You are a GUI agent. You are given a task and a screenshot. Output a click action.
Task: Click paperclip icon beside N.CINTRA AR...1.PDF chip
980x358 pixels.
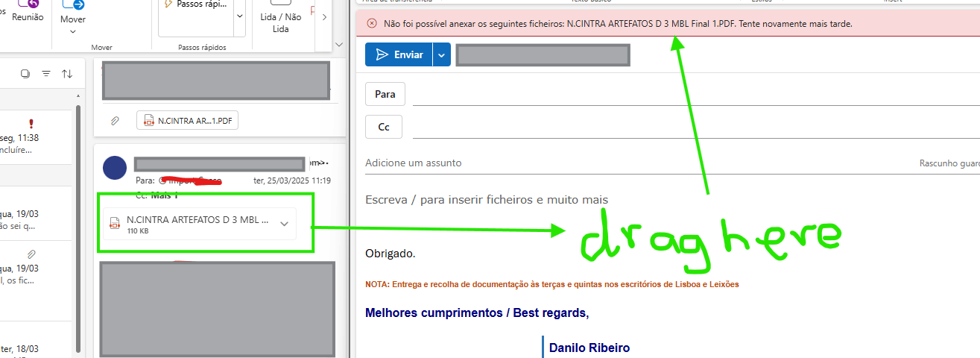coord(116,120)
